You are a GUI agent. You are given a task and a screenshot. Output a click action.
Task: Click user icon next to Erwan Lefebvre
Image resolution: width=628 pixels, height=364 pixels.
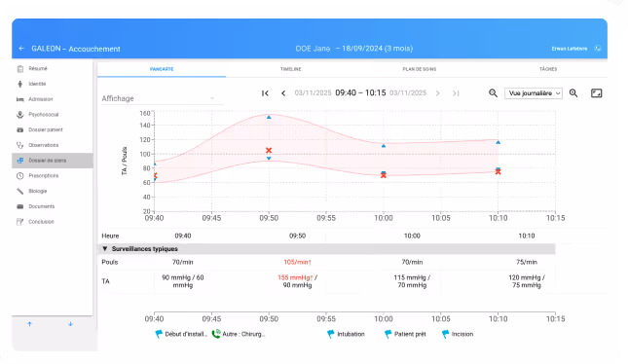pos(598,49)
